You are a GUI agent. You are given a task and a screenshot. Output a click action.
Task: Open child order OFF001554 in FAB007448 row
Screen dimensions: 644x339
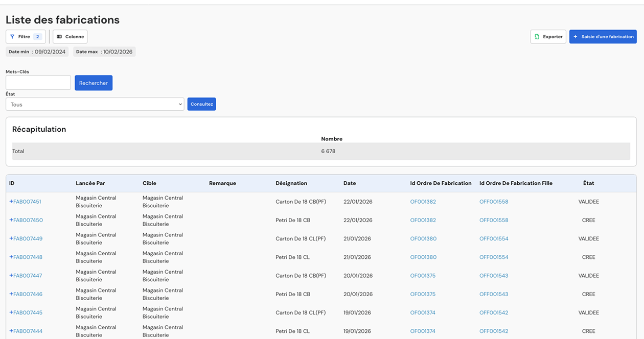click(494, 257)
